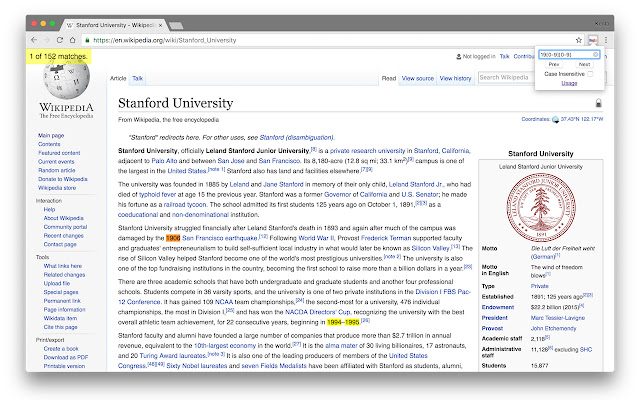640x400 pixels.
Task: Bookmark this page with the star icon
Action: click(578, 40)
